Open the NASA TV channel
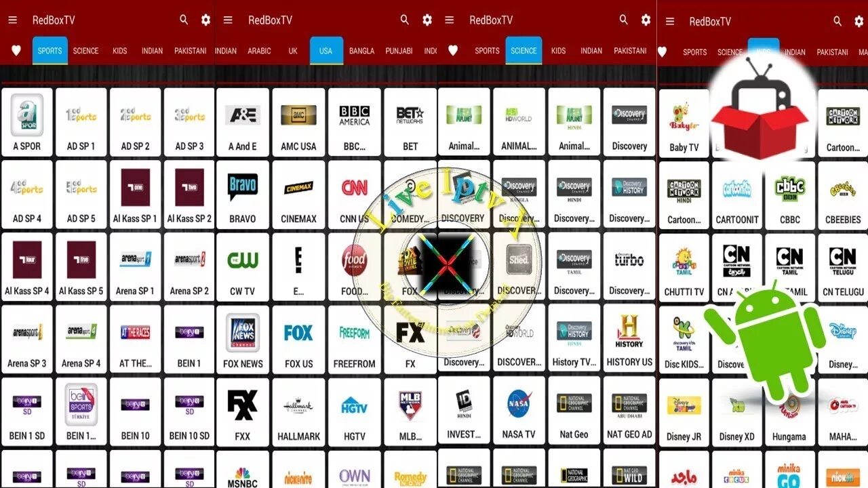This screenshot has height=488, width=868. pyautogui.click(x=519, y=411)
